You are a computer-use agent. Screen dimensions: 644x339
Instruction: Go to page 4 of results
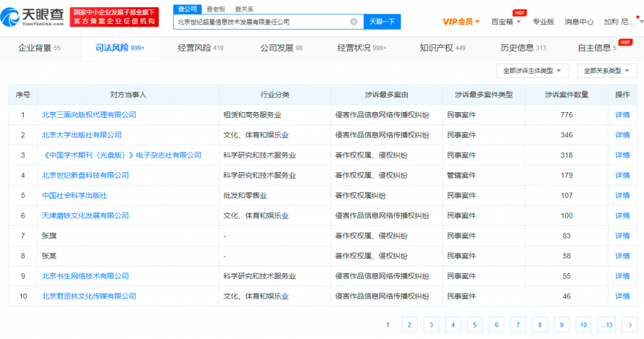pos(453,325)
